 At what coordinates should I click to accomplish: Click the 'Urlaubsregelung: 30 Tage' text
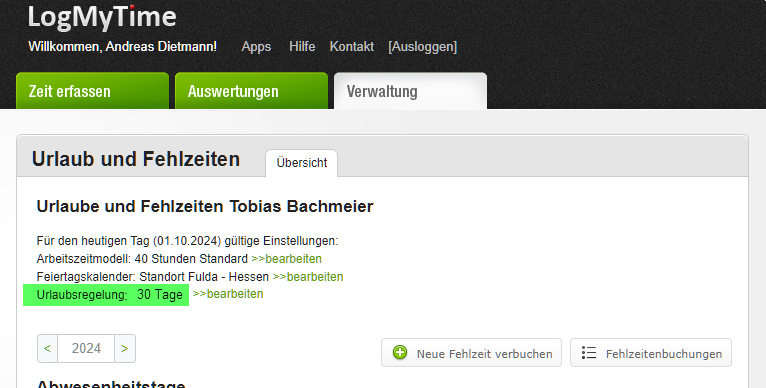[109, 295]
